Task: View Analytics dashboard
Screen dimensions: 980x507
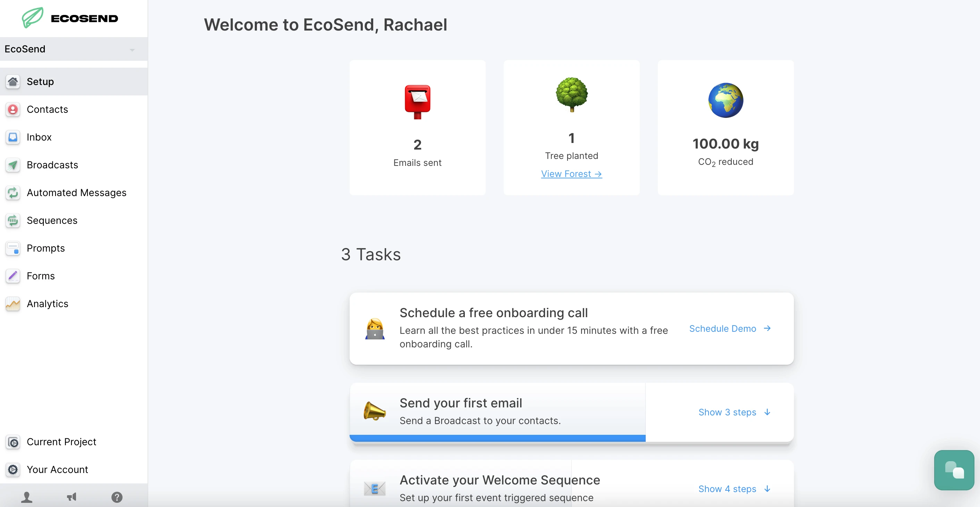Action: point(47,303)
